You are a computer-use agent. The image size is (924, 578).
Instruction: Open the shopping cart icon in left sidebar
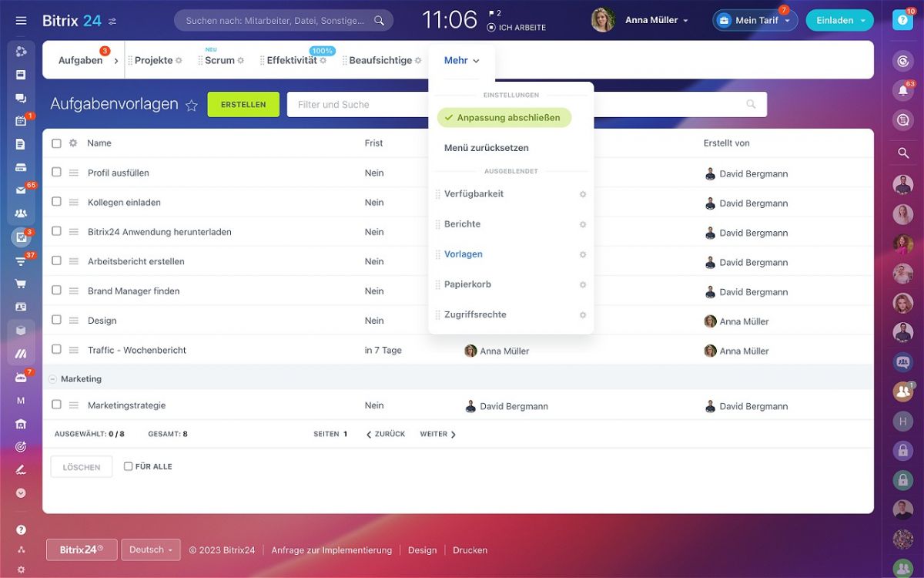click(21, 284)
